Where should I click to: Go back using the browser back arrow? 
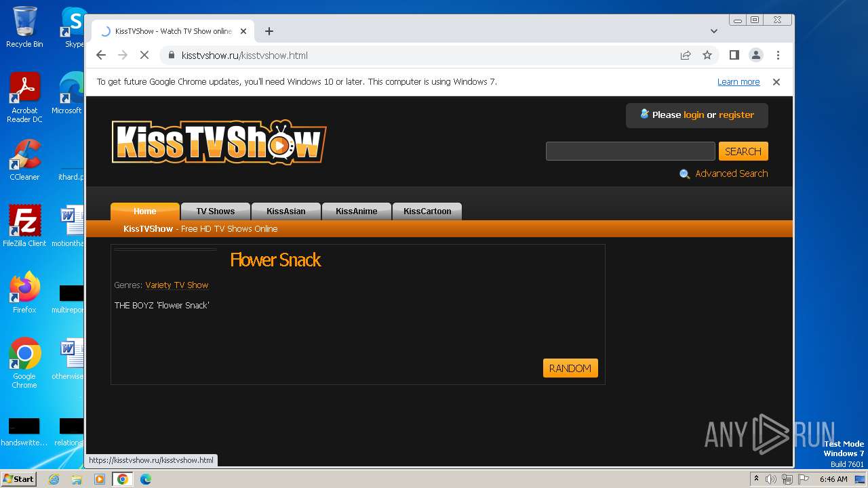tap(101, 56)
